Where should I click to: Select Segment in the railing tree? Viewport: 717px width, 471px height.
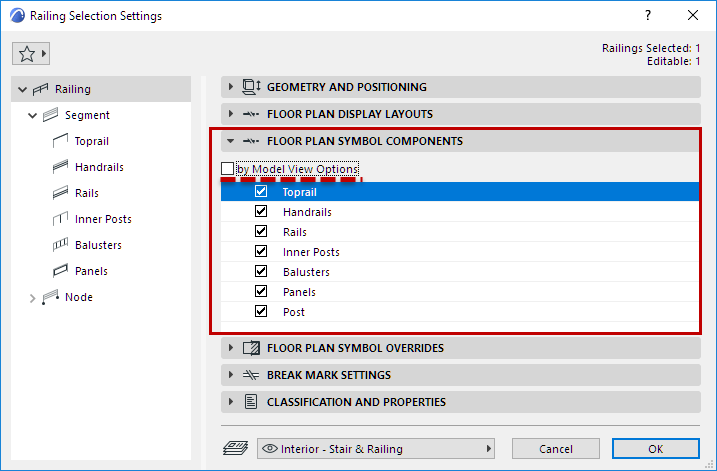87,115
